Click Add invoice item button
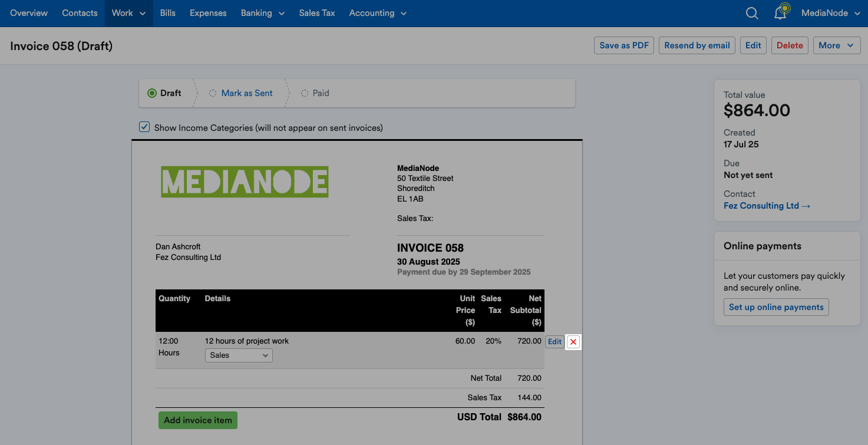 click(198, 420)
